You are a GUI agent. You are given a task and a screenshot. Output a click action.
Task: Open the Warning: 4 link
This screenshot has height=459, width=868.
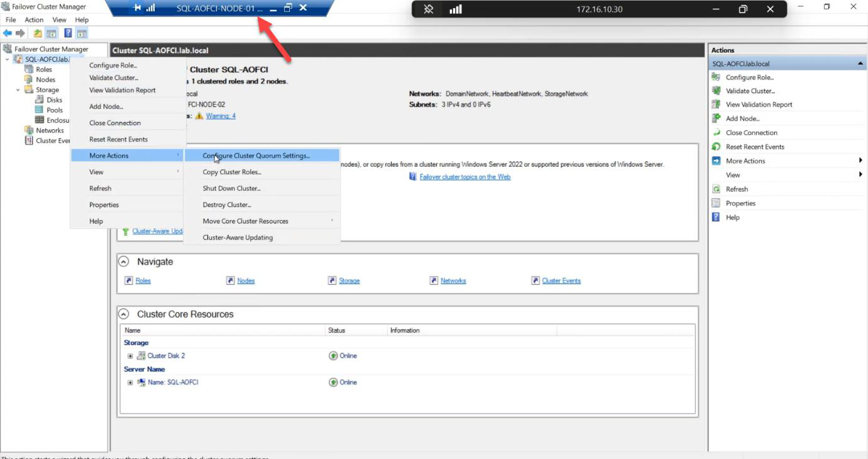(221, 116)
